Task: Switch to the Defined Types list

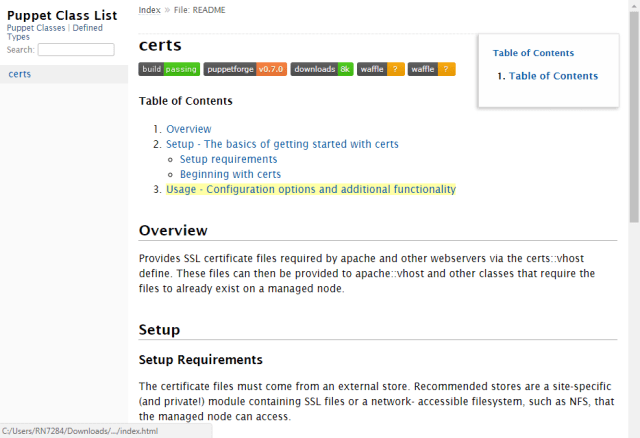Action: coord(87,28)
